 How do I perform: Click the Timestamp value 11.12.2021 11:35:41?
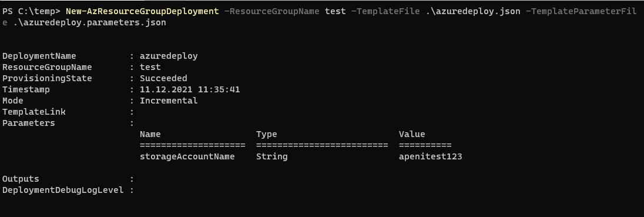(190, 89)
